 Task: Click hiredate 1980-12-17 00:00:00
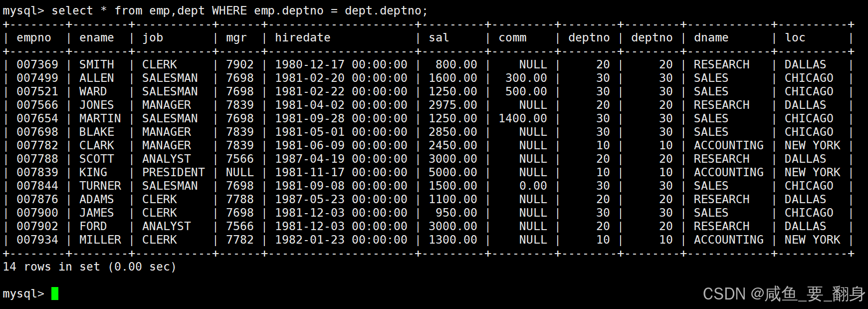[x=341, y=64]
